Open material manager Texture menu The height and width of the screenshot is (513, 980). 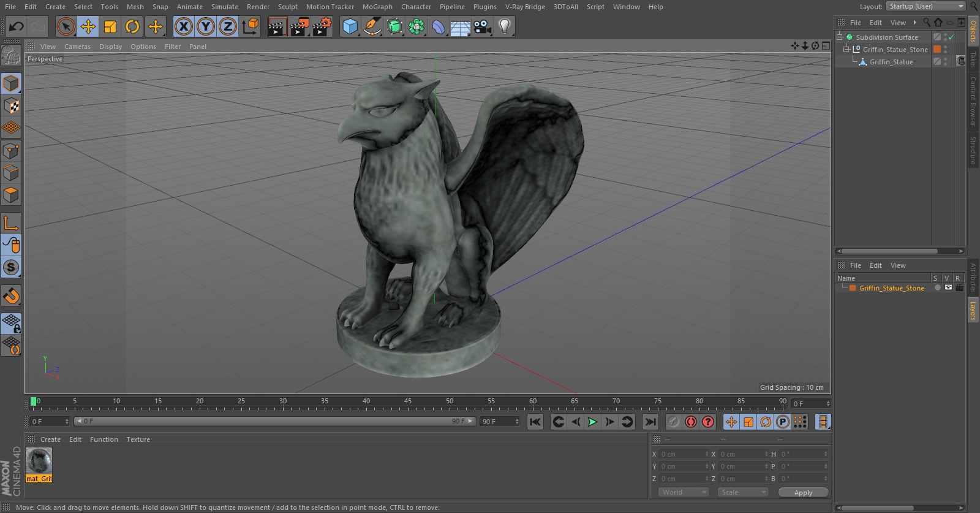tap(138, 439)
